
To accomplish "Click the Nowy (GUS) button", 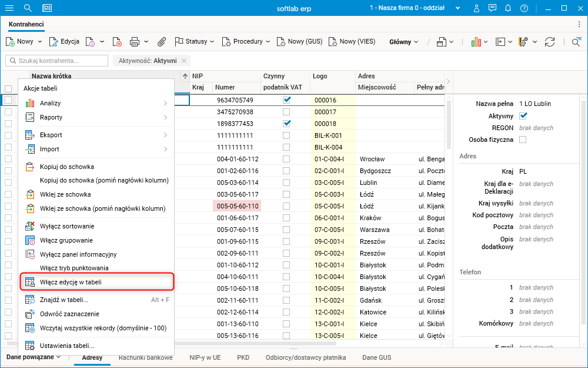I will 299,42.
